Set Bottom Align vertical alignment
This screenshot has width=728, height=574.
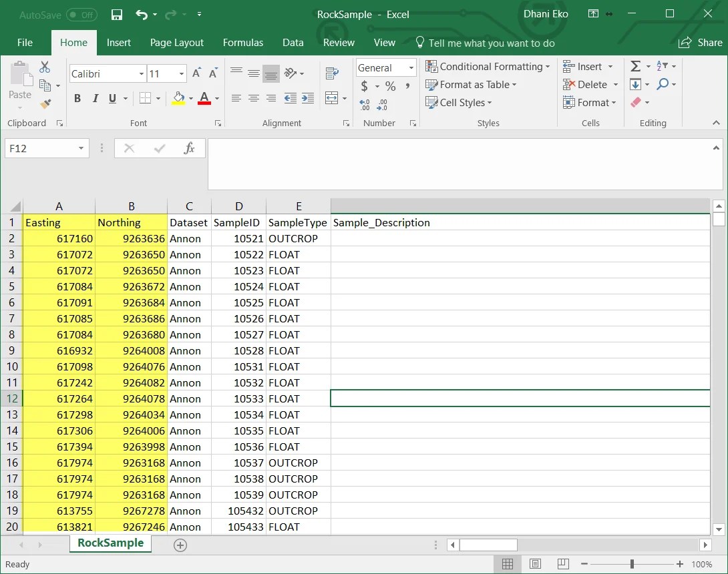271,73
